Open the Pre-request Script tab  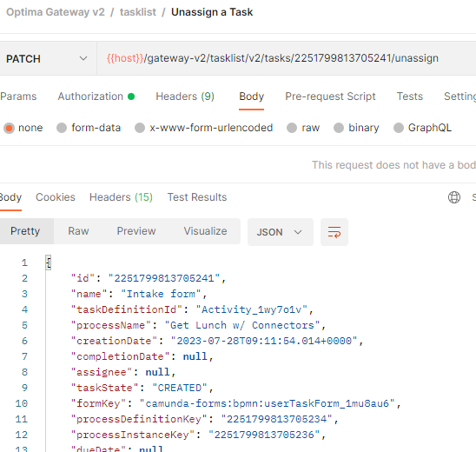point(330,96)
